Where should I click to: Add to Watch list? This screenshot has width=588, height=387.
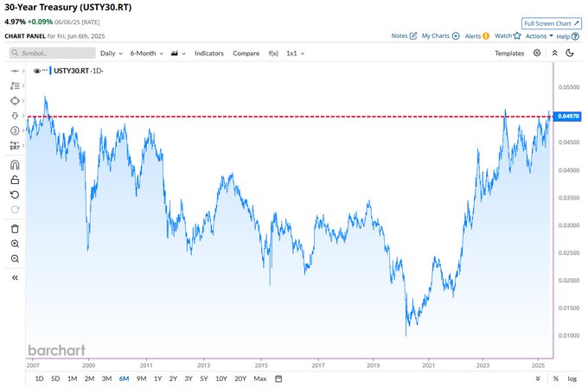pyautogui.click(x=508, y=35)
